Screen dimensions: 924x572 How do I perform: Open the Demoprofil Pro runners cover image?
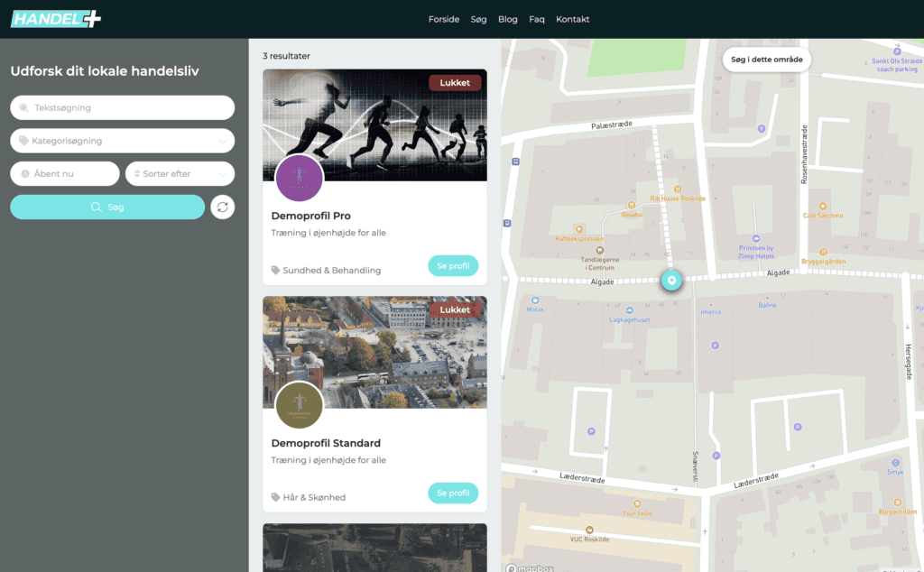tap(374, 125)
